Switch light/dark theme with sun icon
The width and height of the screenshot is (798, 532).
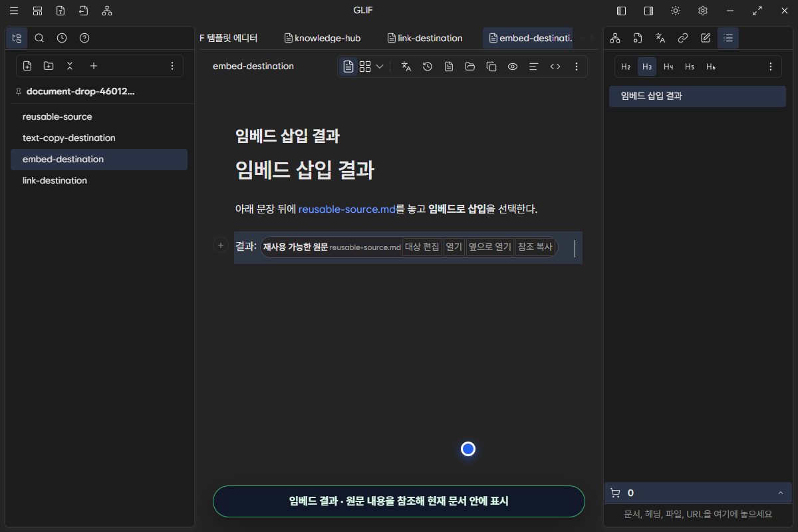pyautogui.click(x=676, y=11)
